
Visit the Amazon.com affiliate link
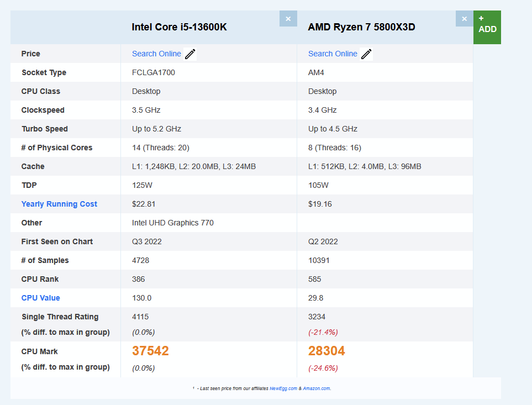(317, 388)
